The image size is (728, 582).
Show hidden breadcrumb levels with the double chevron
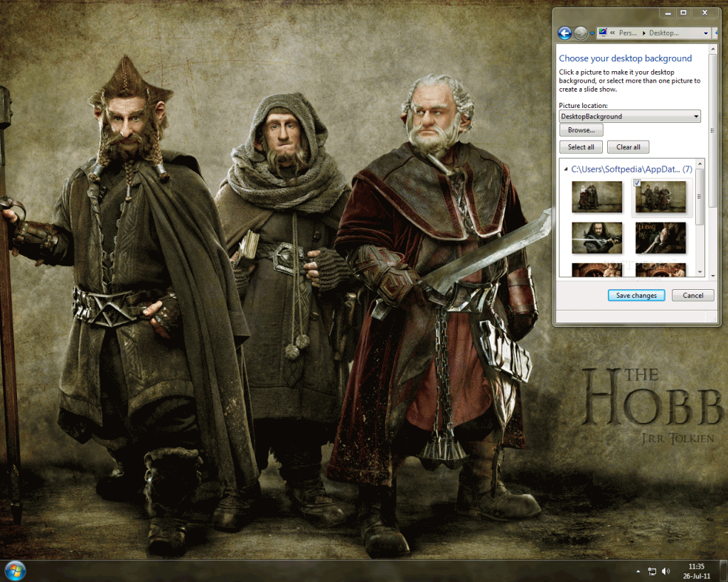(x=612, y=33)
